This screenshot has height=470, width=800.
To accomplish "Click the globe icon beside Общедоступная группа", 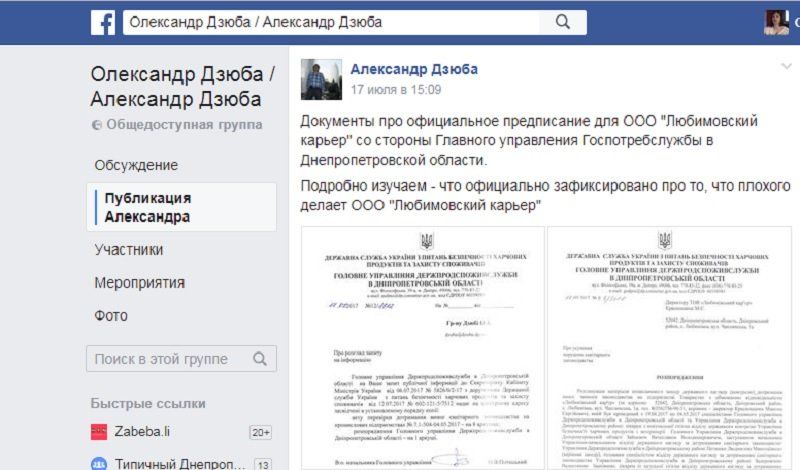I will [96, 125].
